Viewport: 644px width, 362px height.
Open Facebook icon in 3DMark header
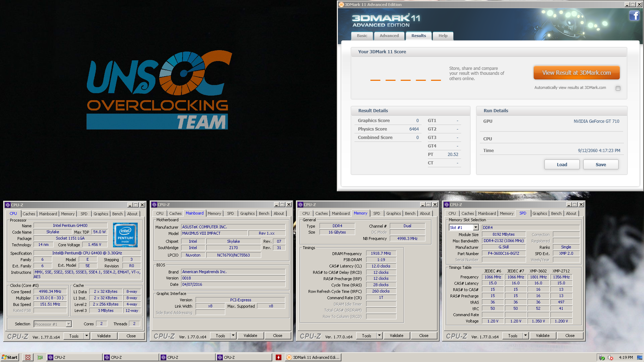[x=634, y=16]
